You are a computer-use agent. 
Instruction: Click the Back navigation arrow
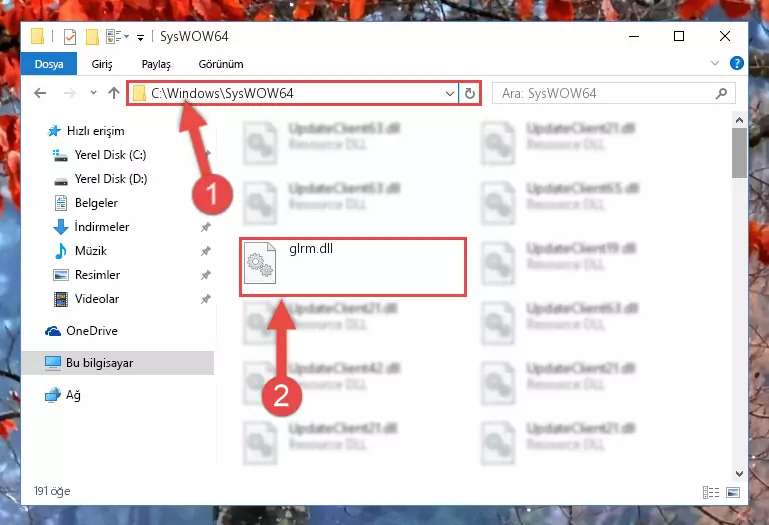tap(40, 93)
